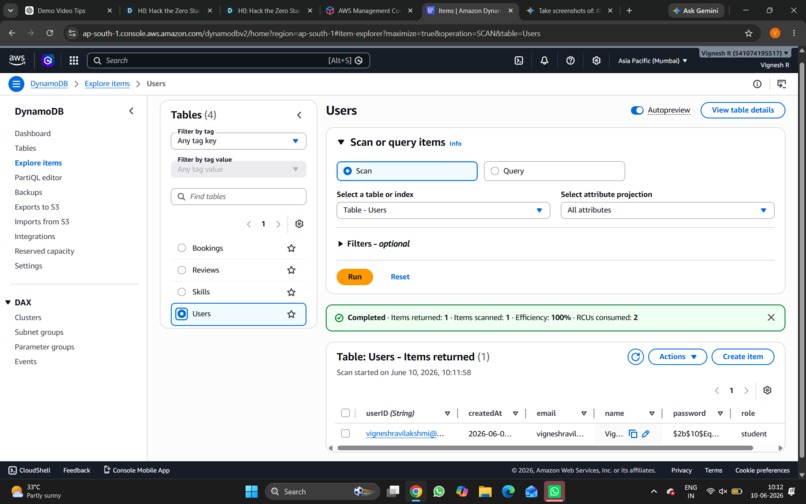Viewport: 806px width, 504px height.
Task: Favorite the Reviews table star
Action: pyautogui.click(x=291, y=270)
